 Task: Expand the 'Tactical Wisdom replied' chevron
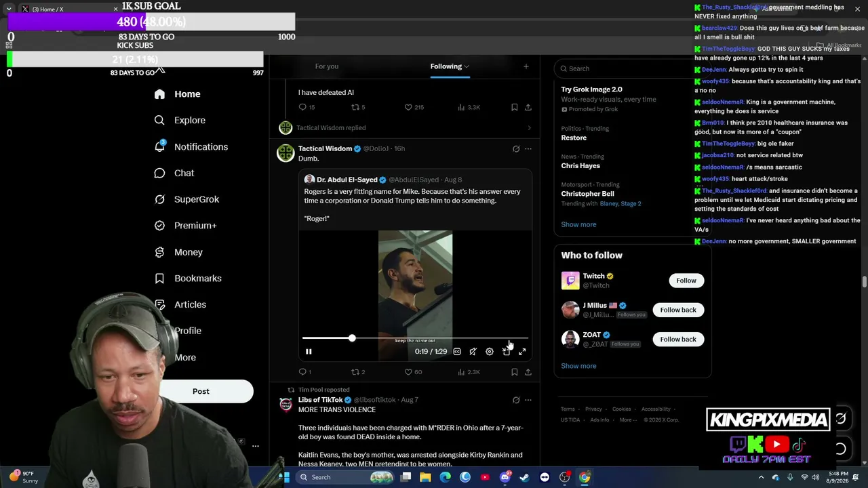[529, 128]
